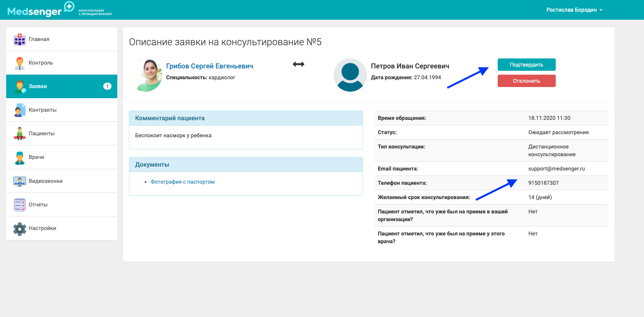Open the Отчеты checklist icon
This screenshot has width=644, height=317.
point(19,205)
